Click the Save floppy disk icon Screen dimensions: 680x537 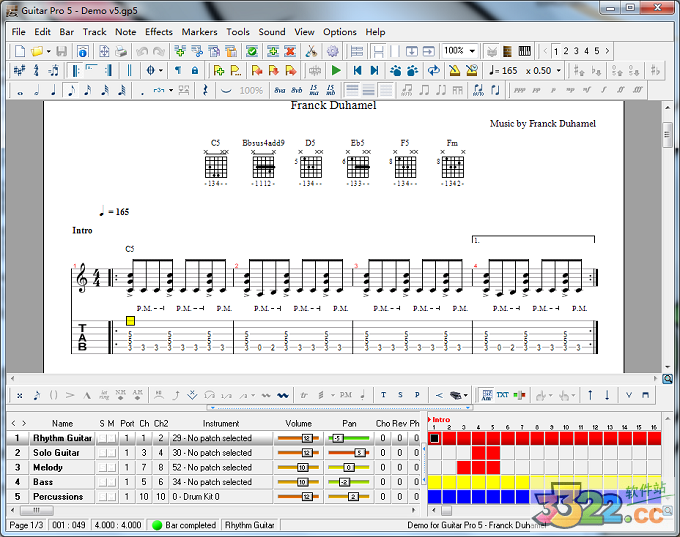[62, 51]
